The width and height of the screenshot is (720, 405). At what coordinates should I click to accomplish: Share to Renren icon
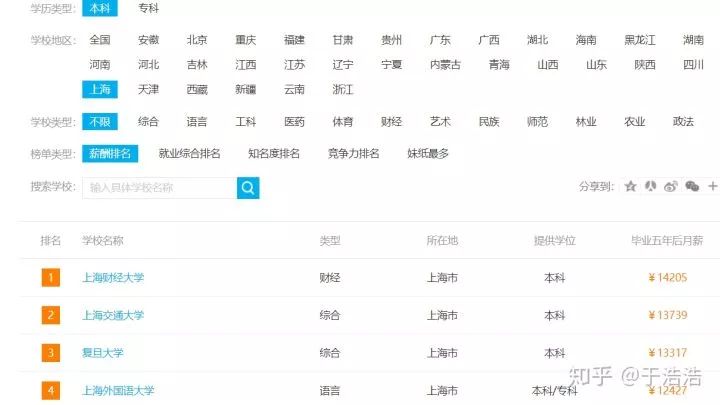pos(650,186)
